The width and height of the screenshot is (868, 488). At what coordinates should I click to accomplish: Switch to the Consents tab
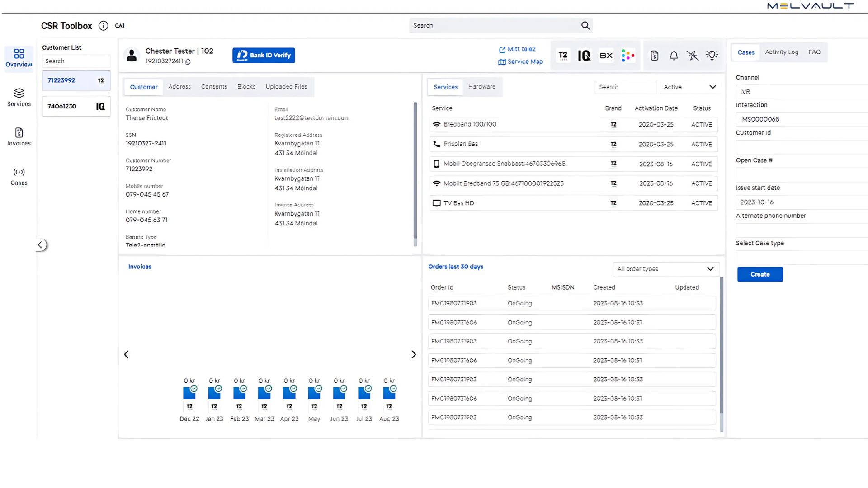pos(214,87)
